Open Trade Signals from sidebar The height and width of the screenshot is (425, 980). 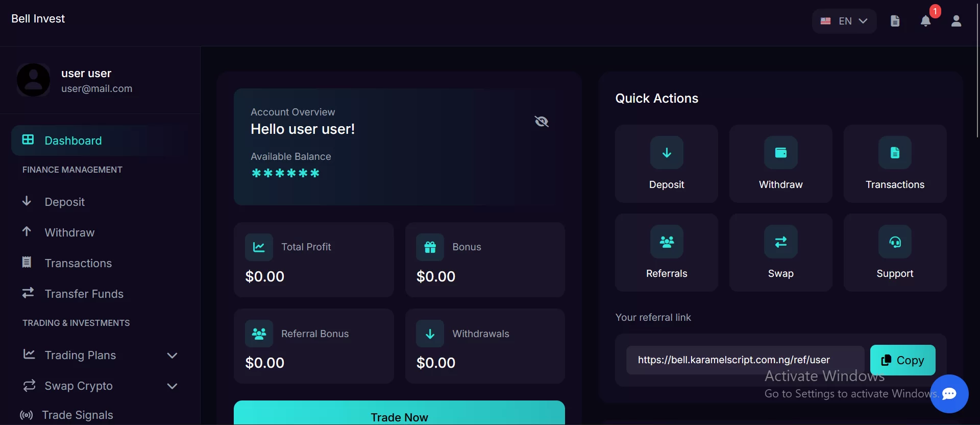pyautogui.click(x=77, y=415)
